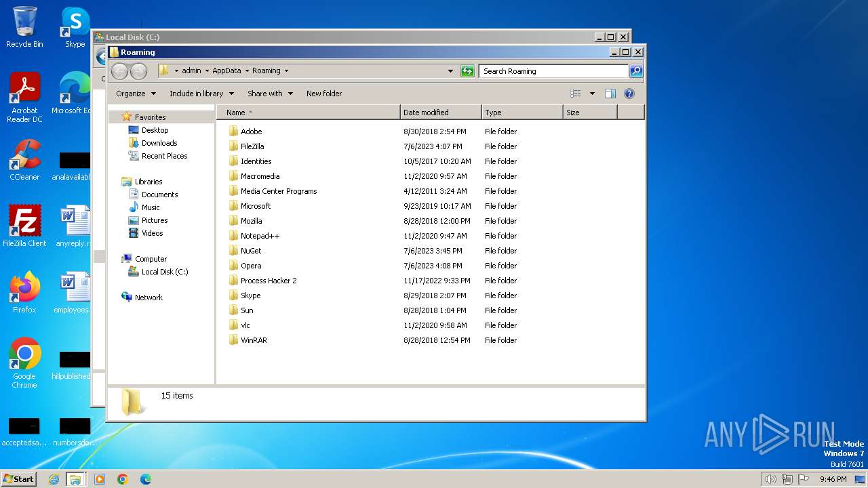This screenshot has height=488, width=868.
Task: Expand the address bar history dropdown
Action: tap(450, 70)
